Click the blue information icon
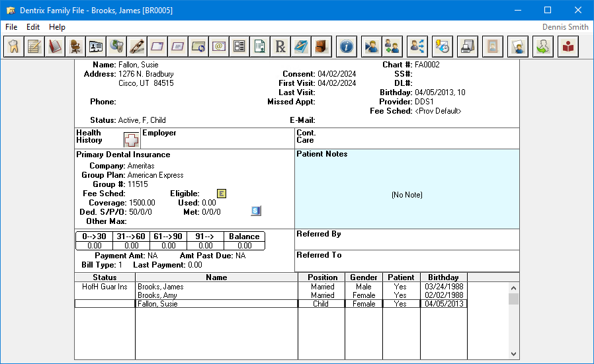Screen dimensions: 594x364 [x=347, y=46]
